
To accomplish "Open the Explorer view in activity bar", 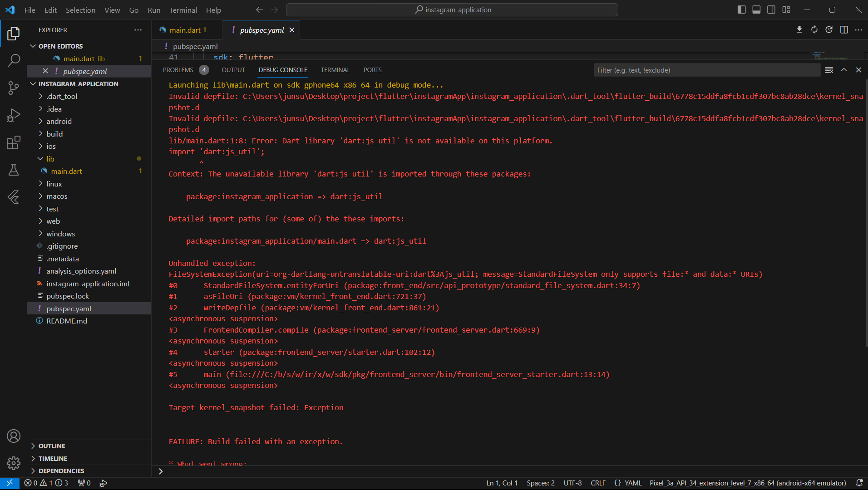I will (x=14, y=34).
